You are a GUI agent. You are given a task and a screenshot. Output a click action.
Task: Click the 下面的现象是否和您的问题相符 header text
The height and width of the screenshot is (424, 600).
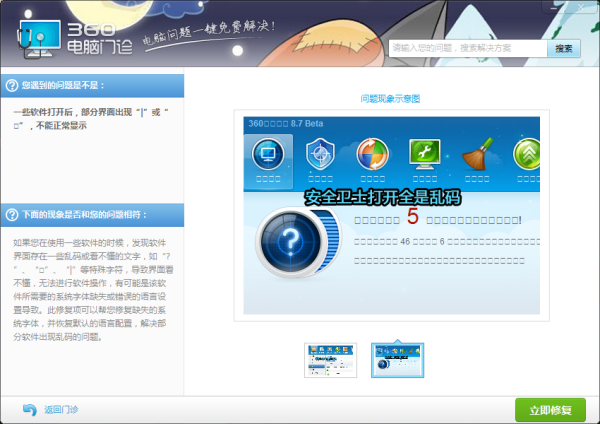(x=84, y=215)
